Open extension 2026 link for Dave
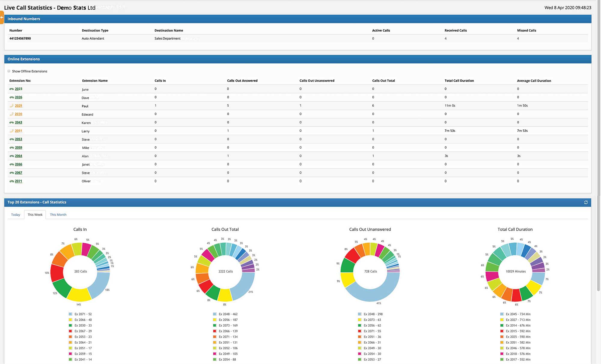Image resolution: width=601 pixels, height=364 pixels. [x=19, y=97]
